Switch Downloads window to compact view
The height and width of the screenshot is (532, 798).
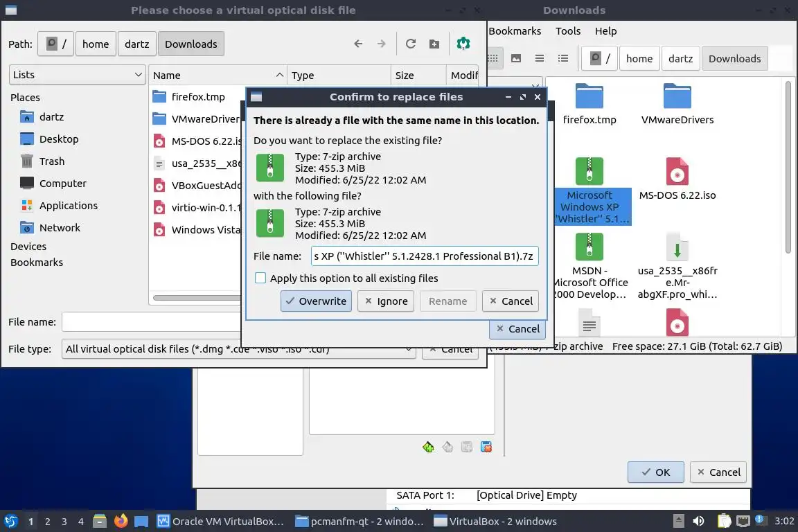click(540, 58)
